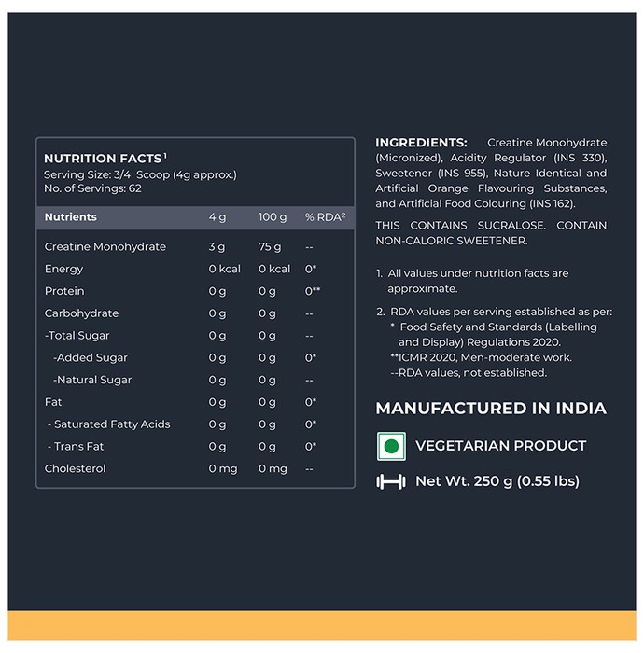Click the Trans Fat row label
644x653 pixels.
click(76, 447)
